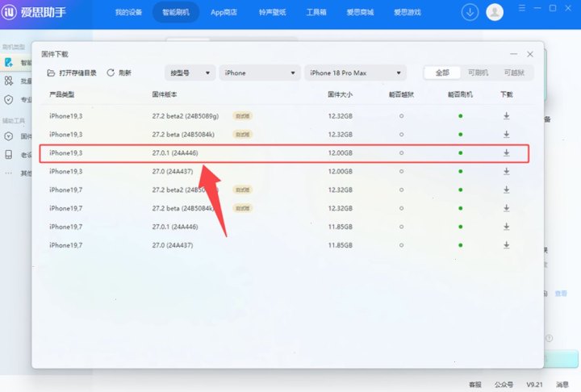Click the 固件版本 column header

point(164,94)
